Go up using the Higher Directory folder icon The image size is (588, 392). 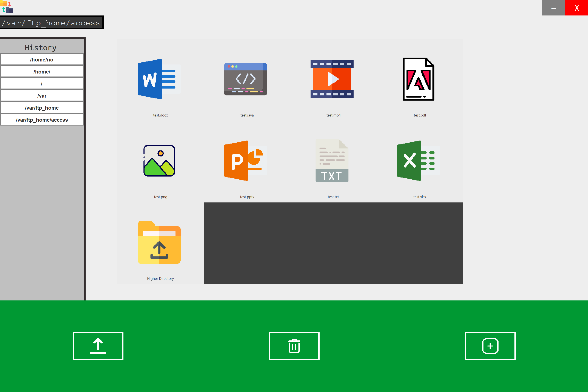coord(159,242)
